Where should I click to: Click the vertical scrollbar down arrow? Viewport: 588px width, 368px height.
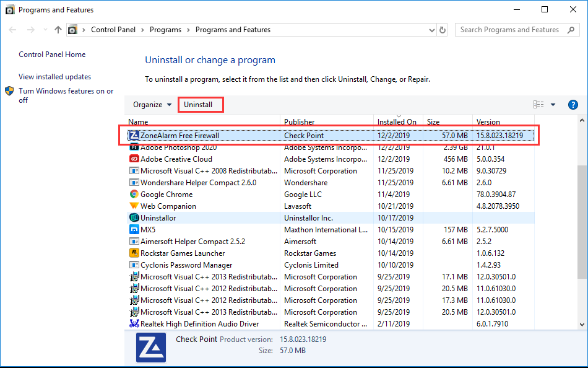click(582, 325)
